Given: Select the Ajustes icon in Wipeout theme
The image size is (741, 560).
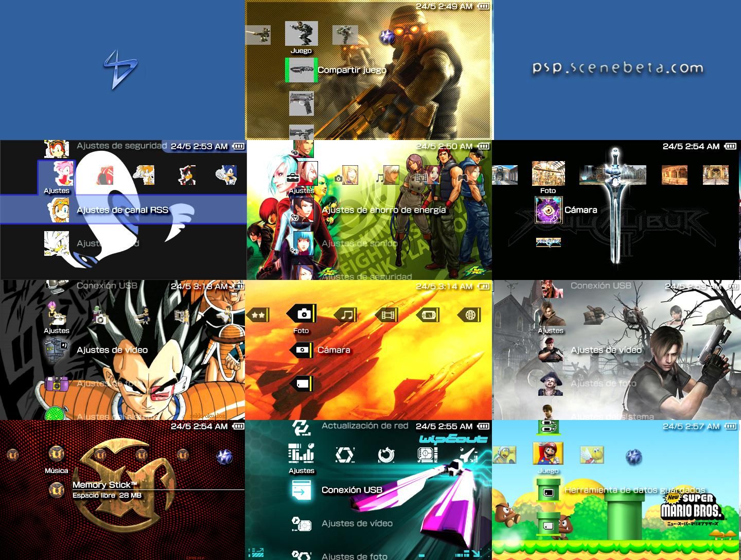Looking at the screenshot, I should pos(302,453).
